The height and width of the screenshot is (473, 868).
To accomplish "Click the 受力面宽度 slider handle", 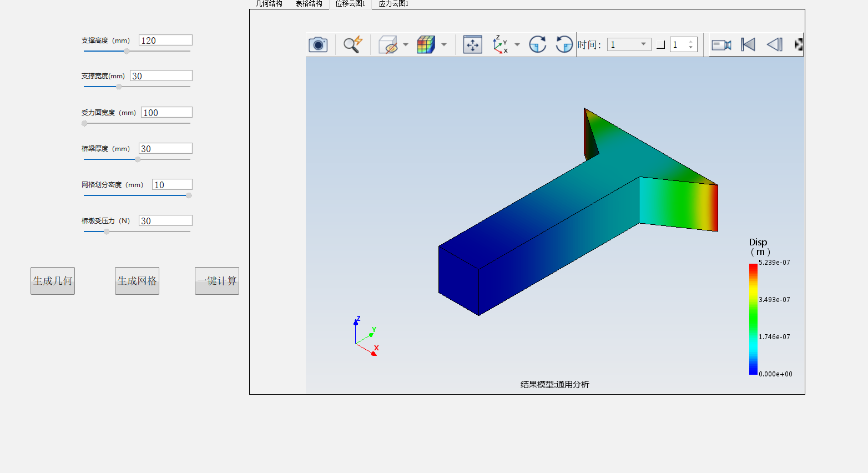I will [84, 123].
